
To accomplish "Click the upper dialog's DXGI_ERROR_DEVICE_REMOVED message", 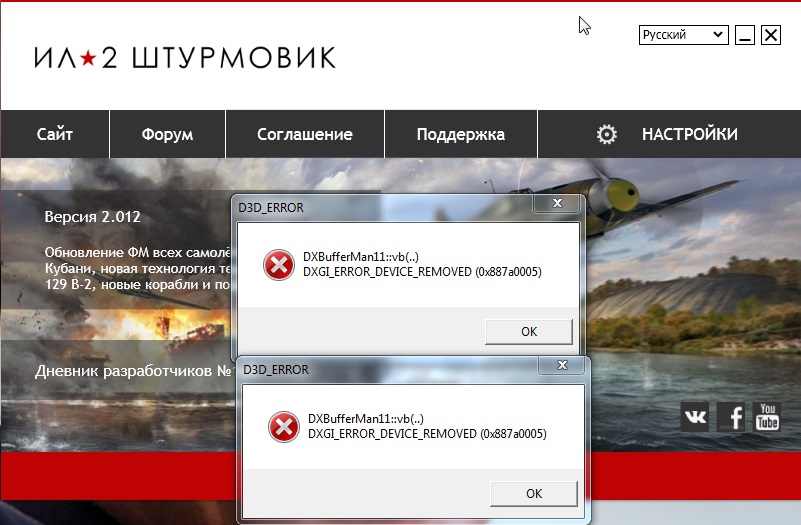I will point(422,272).
